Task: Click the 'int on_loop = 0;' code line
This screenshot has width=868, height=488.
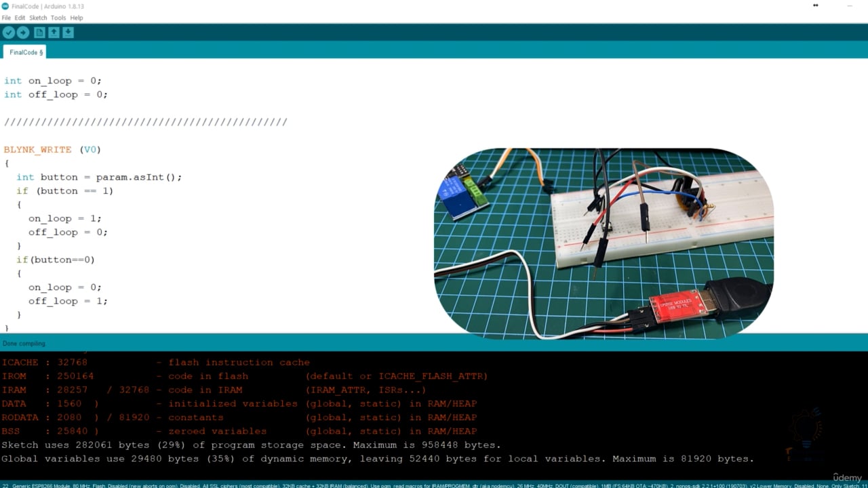Action: click(53, 81)
